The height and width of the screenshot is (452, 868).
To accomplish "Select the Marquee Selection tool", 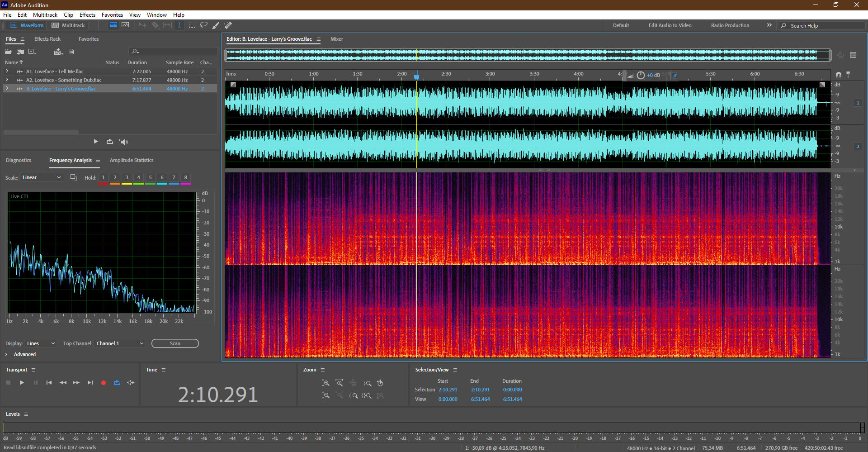I will [192, 25].
